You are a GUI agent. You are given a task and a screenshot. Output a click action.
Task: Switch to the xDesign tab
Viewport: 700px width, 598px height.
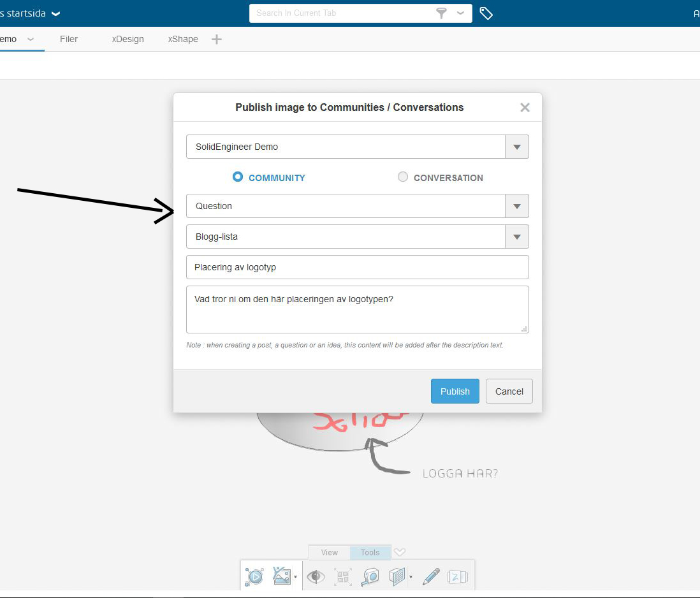[128, 39]
